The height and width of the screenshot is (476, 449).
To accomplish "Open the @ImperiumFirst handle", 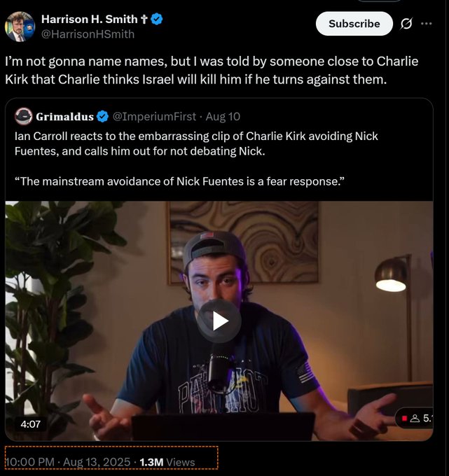I will click(154, 117).
